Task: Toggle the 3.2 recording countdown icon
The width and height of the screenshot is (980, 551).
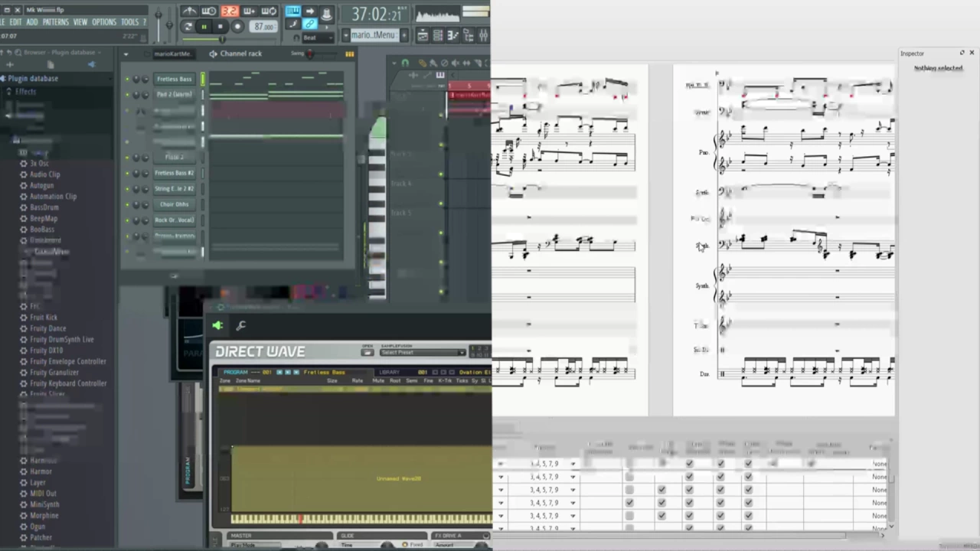Action: coord(230,11)
